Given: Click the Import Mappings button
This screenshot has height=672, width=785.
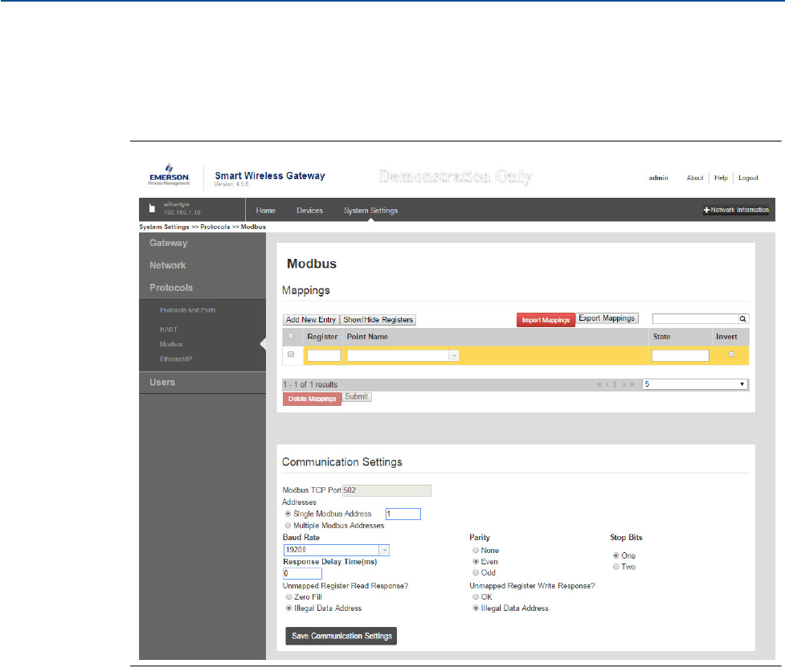Looking at the screenshot, I should [x=546, y=320].
